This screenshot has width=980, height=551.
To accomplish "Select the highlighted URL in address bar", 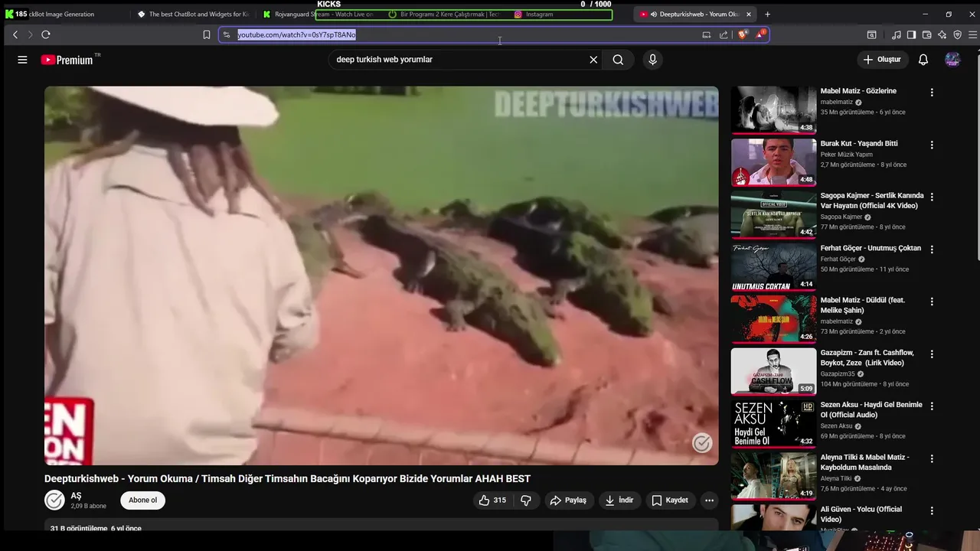I will (296, 34).
